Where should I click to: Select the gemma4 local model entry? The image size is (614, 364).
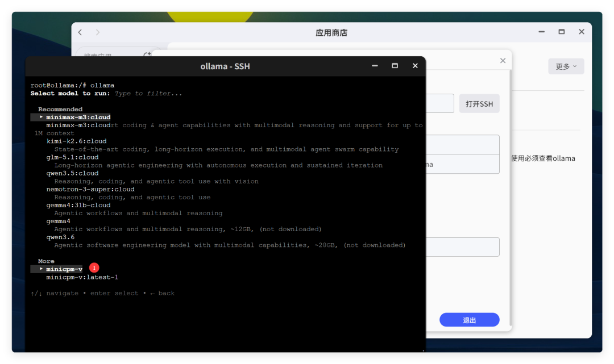[59, 221]
